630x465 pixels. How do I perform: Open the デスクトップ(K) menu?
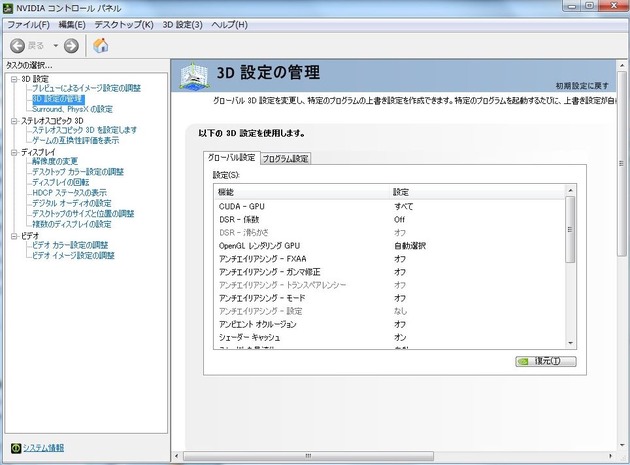[124, 25]
